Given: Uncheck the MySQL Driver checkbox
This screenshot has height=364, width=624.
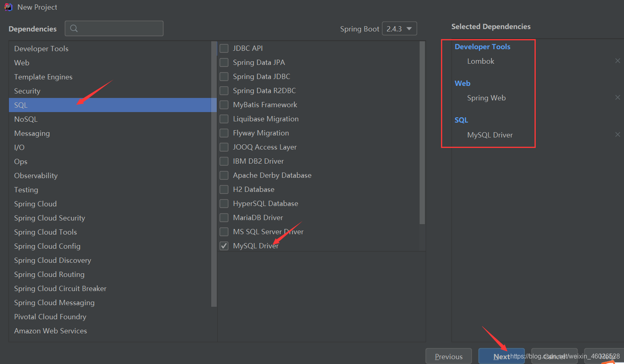Looking at the screenshot, I should coord(224,246).
